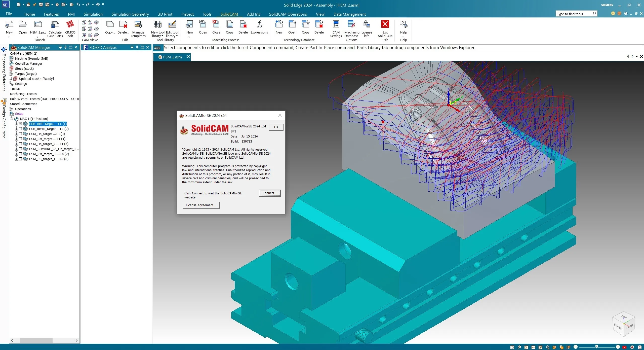
Task: Open the dropdown arrow under New CAM-part
Action: 9,37
